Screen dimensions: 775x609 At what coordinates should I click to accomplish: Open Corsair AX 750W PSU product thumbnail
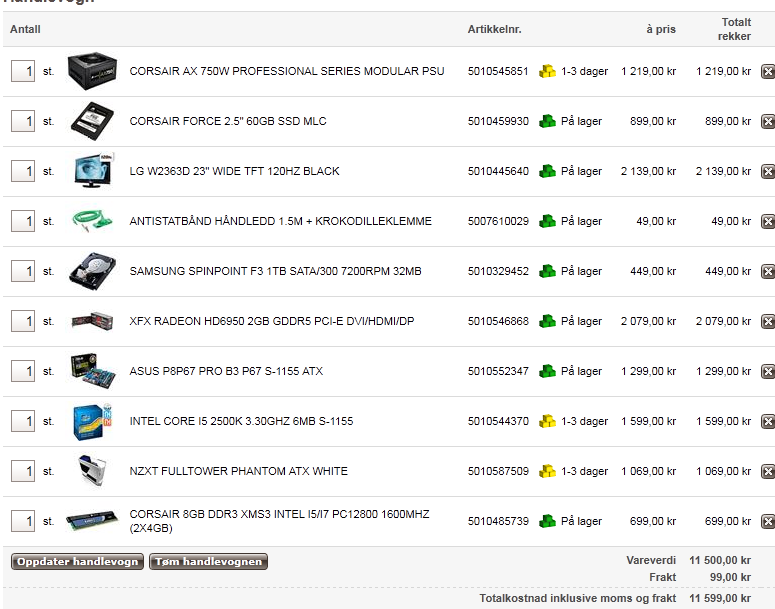92,72
